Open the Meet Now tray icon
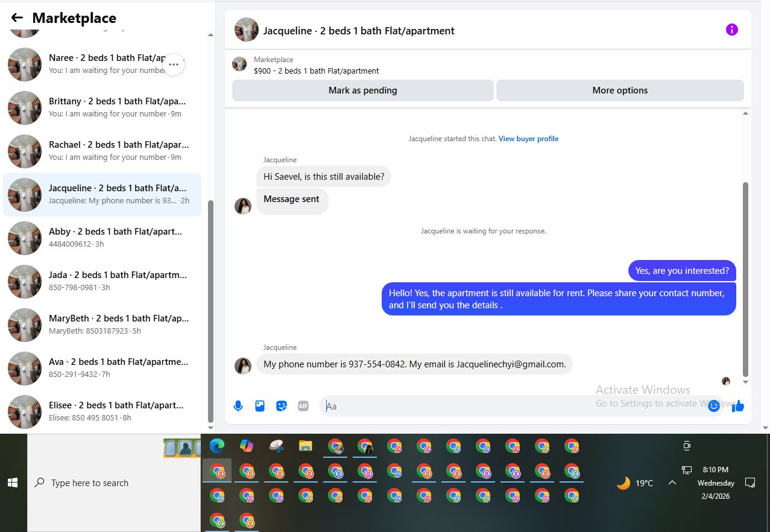This screenshot has height=532, width=770. pos(687,446)
